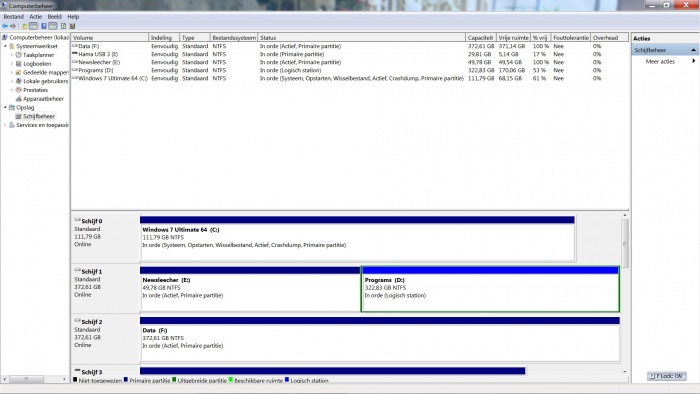
Task: Open the Actie menu
Action: [36, 17]
